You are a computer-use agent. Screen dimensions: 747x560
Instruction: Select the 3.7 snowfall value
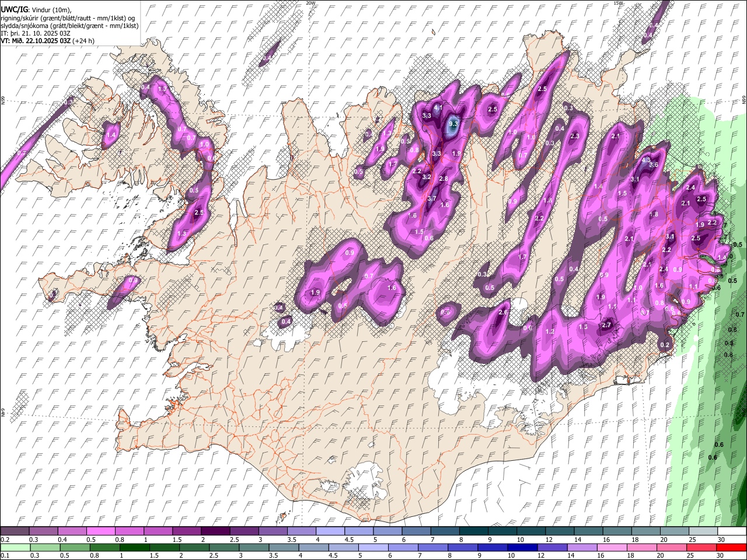(432, 199)
